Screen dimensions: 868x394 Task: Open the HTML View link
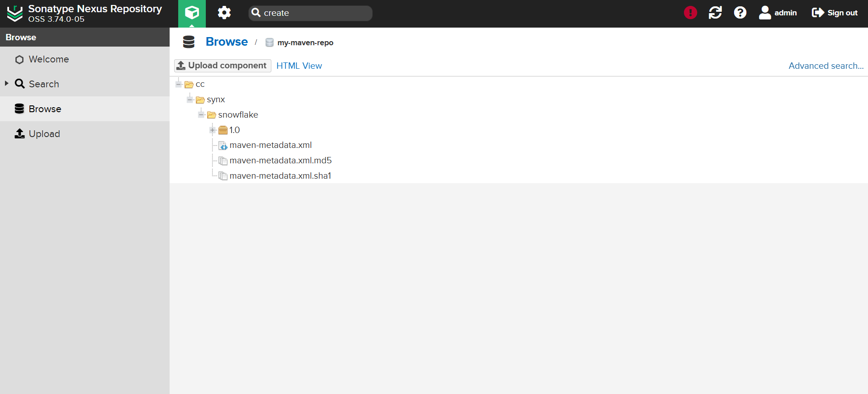[299, 66]
